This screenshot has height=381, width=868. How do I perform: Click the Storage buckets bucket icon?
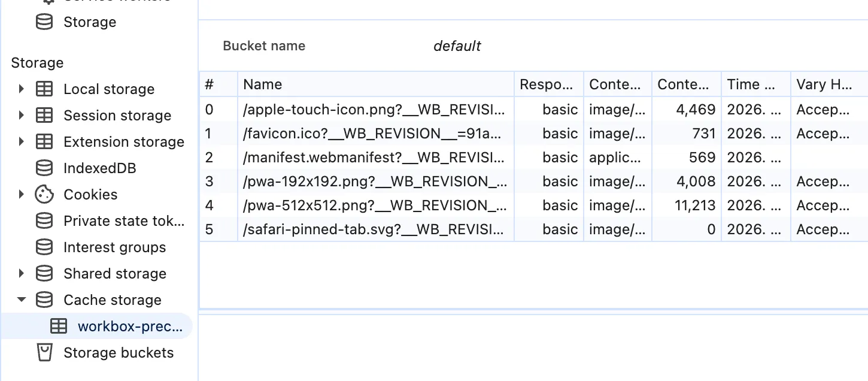[x=44, y=353]
